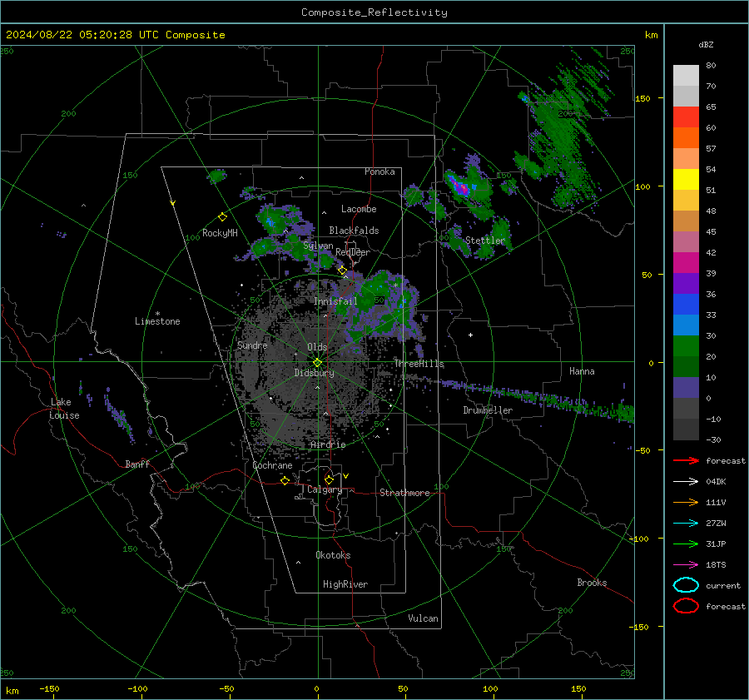749x700 pixels.
Task: Click the white 04DK arrow icon
Action: [686, 482]
